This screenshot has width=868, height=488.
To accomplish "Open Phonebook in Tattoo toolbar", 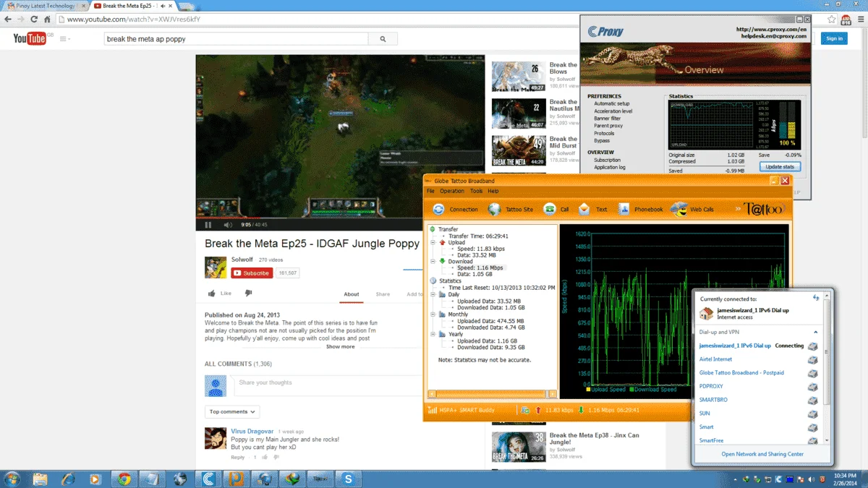I will pos(641,210).
